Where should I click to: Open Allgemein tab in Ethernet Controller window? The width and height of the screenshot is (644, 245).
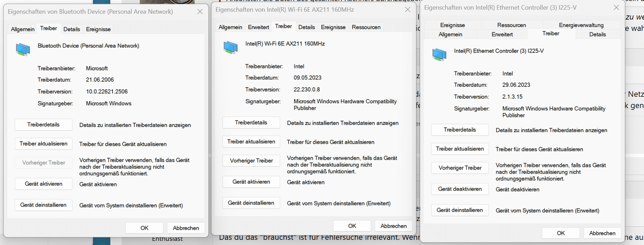click(450, 34)
